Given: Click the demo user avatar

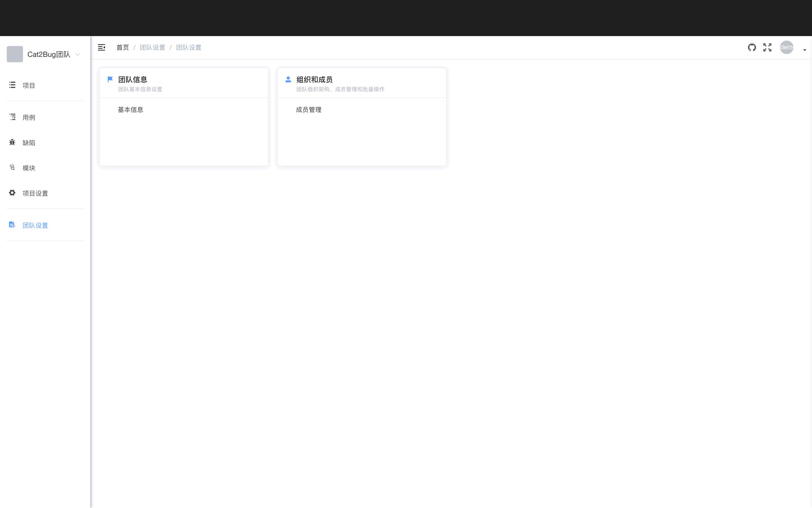Looking at the screenshot, I should point(787,47).
